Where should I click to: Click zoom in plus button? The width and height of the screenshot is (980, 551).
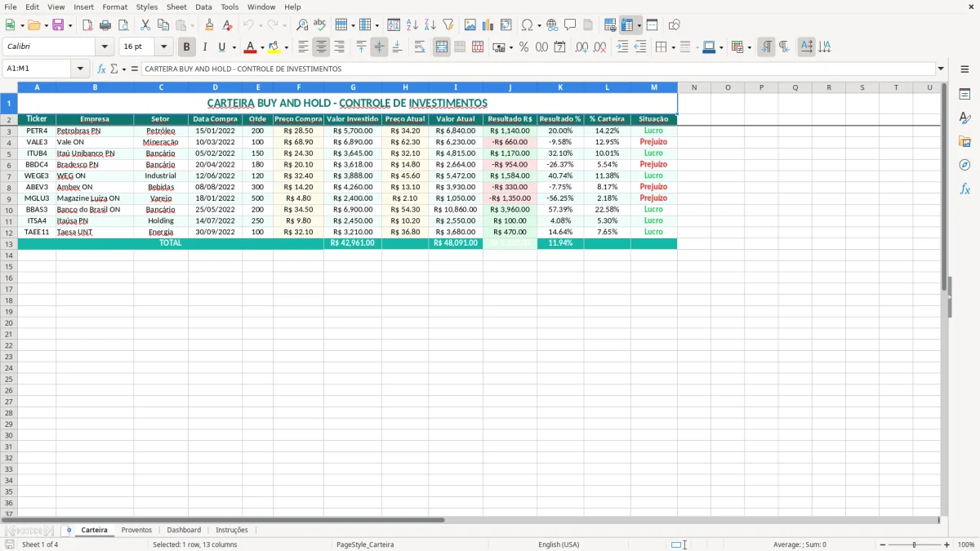tap(947, 544)
